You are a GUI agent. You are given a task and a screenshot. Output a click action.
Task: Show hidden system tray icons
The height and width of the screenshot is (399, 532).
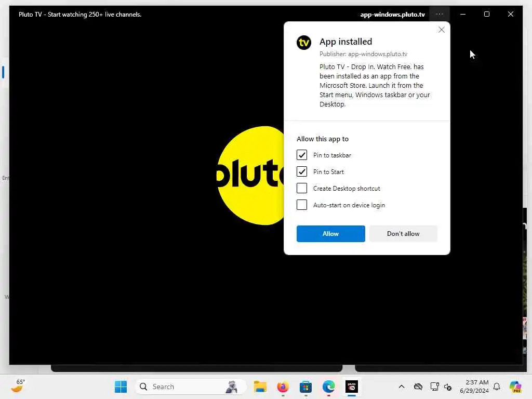point(402,387)
